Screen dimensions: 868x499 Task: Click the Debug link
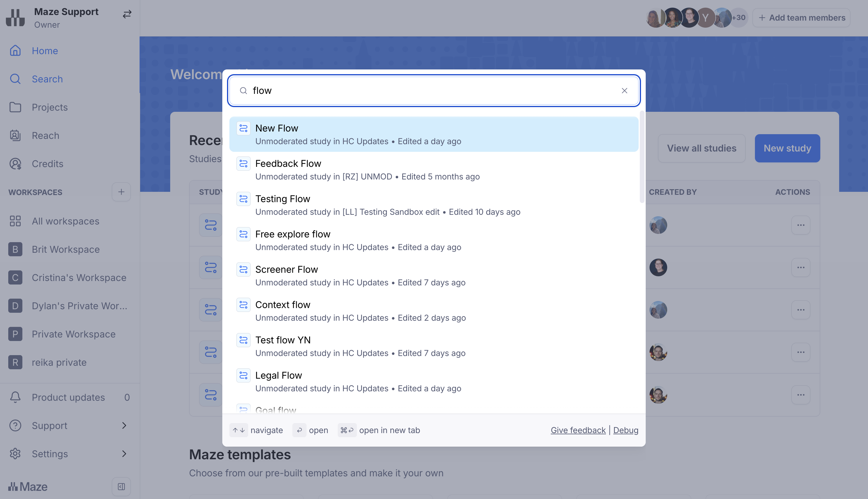pos(626,430)
